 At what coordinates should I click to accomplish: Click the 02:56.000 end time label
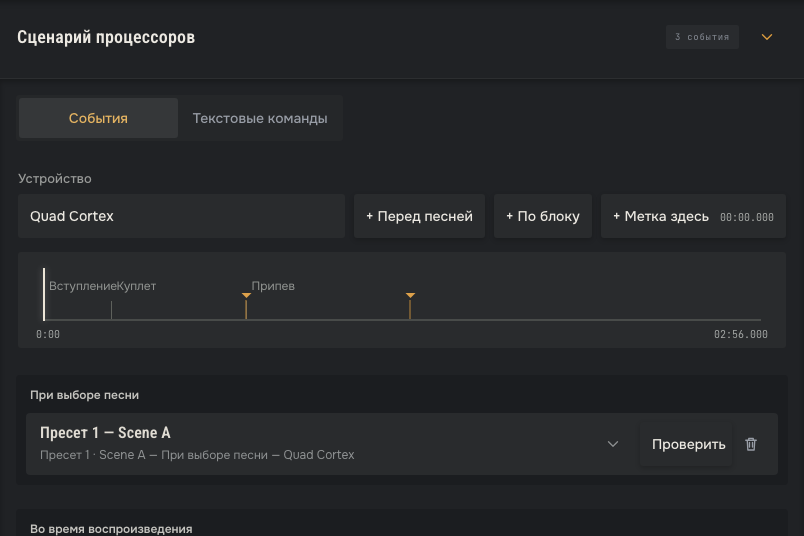pos(740,334)
